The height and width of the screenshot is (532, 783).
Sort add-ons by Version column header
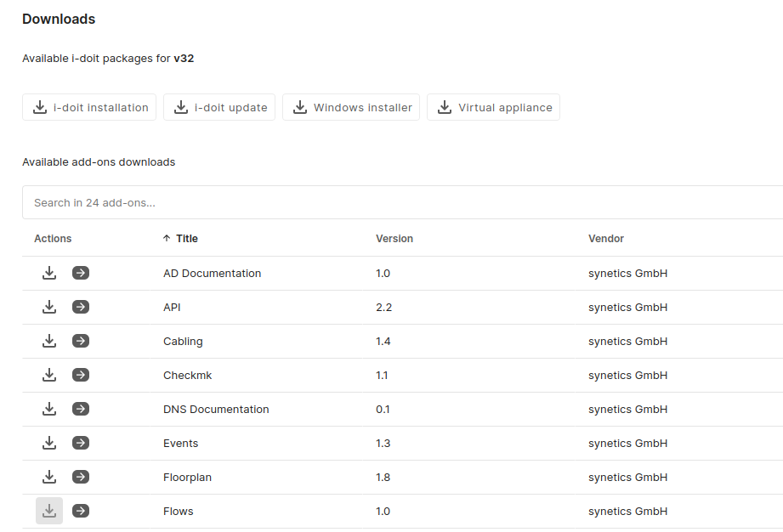coord(394,239)
